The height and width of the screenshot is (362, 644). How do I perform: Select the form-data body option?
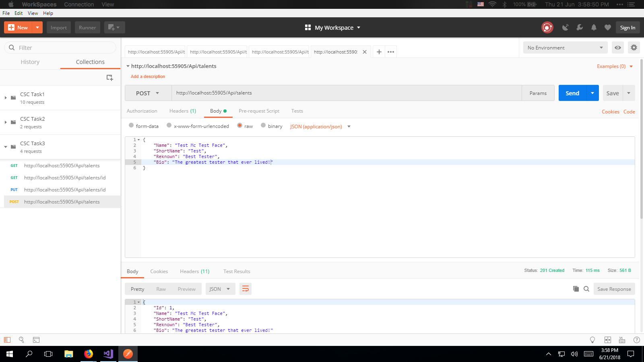coord(131,125)
